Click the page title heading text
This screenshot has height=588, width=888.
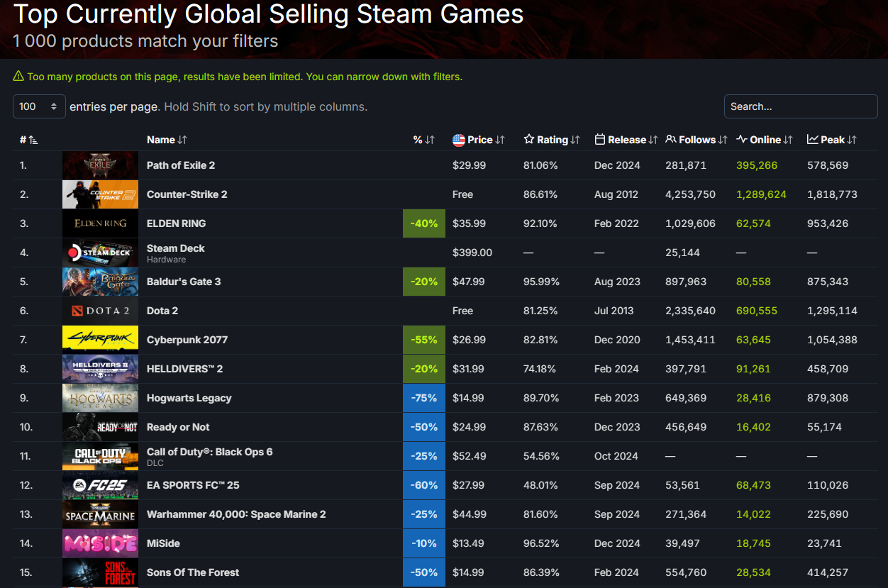(268, 13)
